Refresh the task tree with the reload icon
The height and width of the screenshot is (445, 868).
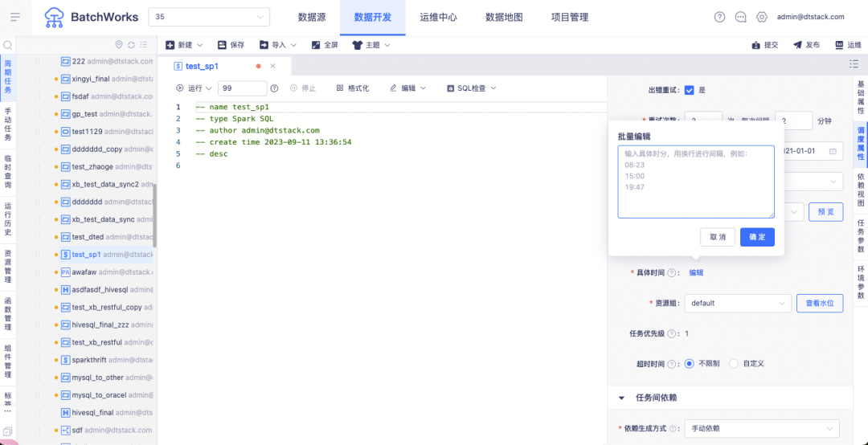[131, 45]
